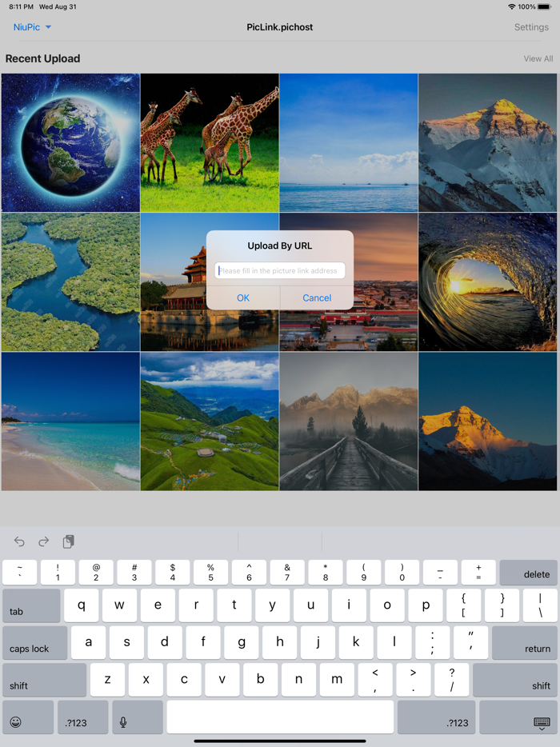Screen dimensions: 560x747
Task: Open the Earth from space thumbnail
Action: [x=70, y=142]
